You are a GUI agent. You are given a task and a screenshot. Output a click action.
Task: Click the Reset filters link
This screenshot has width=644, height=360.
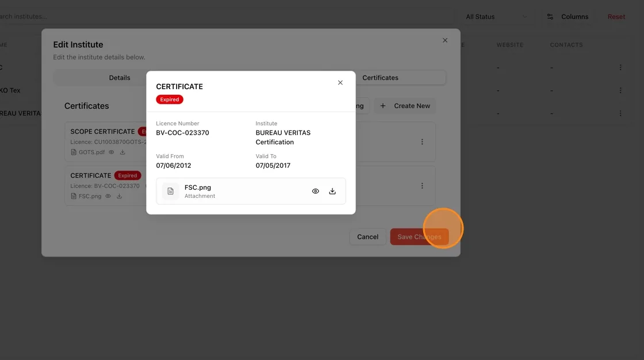click(x=616, y=17)
